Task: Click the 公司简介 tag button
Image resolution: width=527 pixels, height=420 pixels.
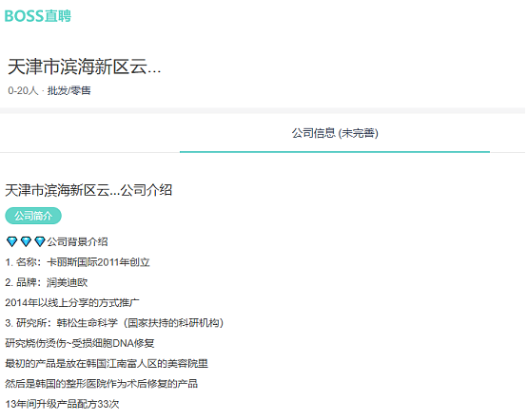Action: click(33, 216)
